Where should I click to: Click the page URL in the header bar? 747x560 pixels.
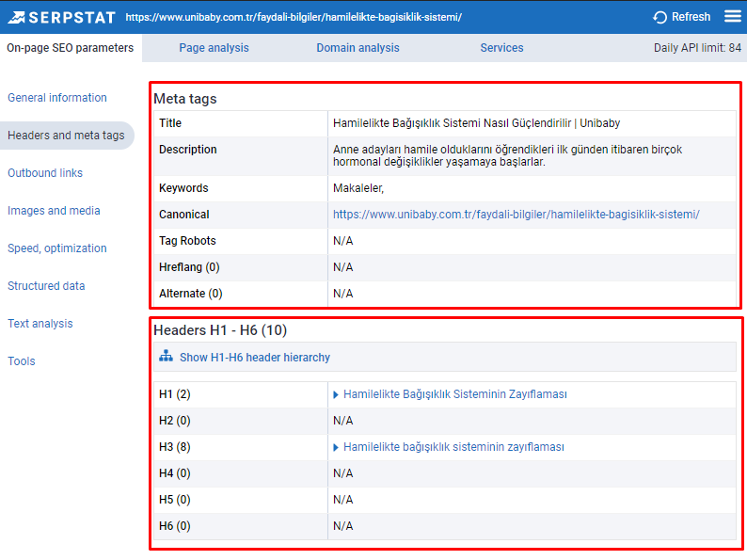click(x=294, y=17)
